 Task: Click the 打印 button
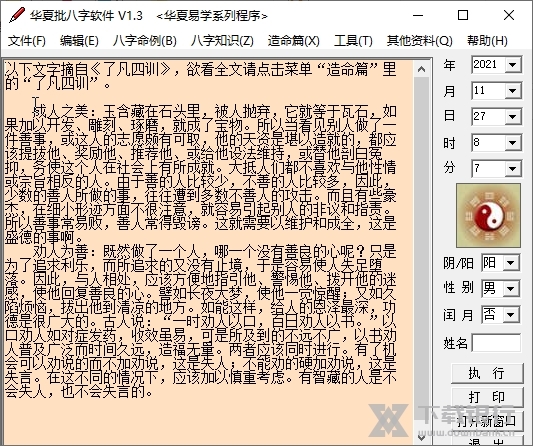(x=487, y=397)
